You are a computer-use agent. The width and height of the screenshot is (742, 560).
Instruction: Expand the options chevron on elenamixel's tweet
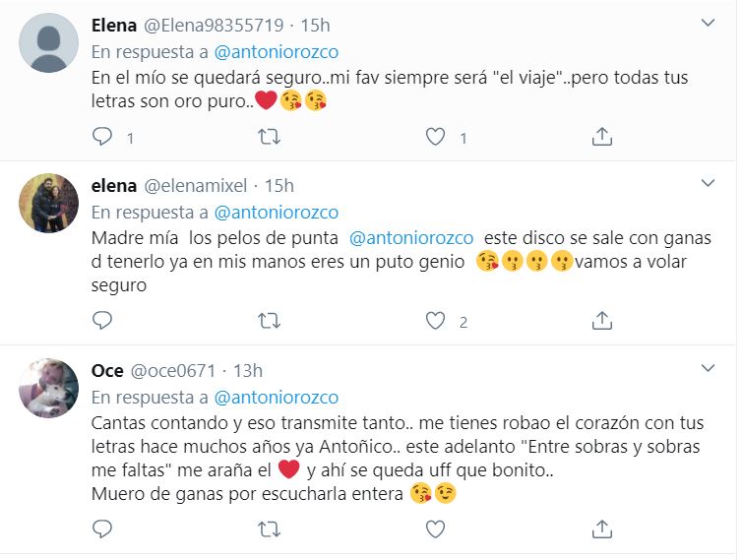(708, 183)
